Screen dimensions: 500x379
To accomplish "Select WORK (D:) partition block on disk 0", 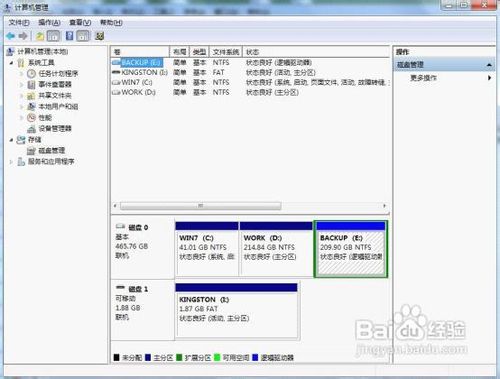I will (276, 249).
